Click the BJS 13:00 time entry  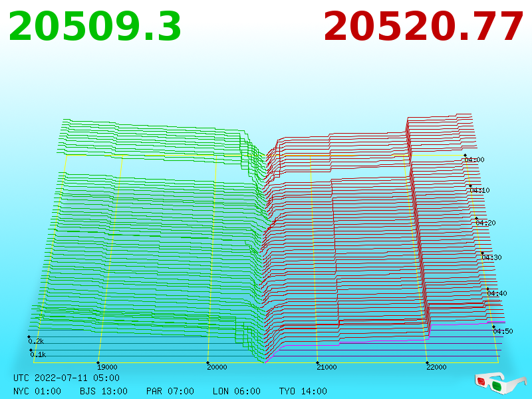(104, 391)
